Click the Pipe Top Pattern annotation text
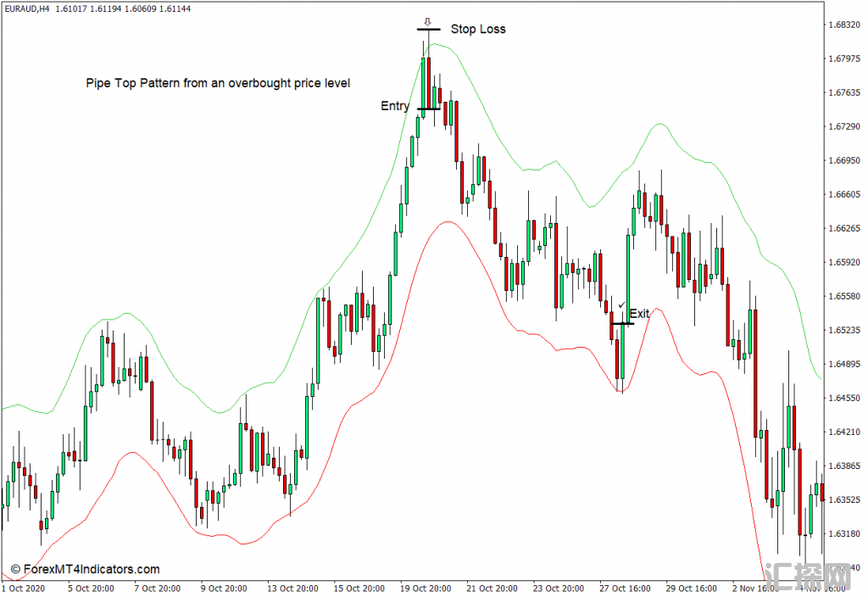Image resolution: width=868 pixels, height=597 pixels. 218,83
